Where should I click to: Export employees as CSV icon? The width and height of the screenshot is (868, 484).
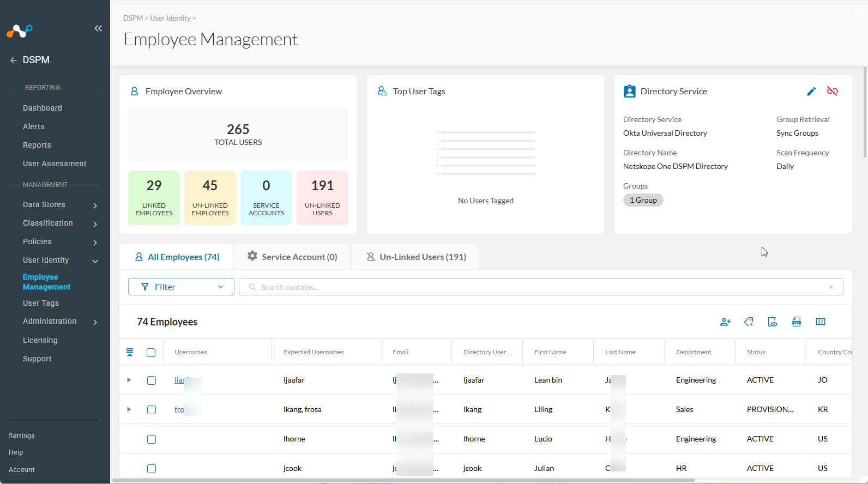point(797,322)
